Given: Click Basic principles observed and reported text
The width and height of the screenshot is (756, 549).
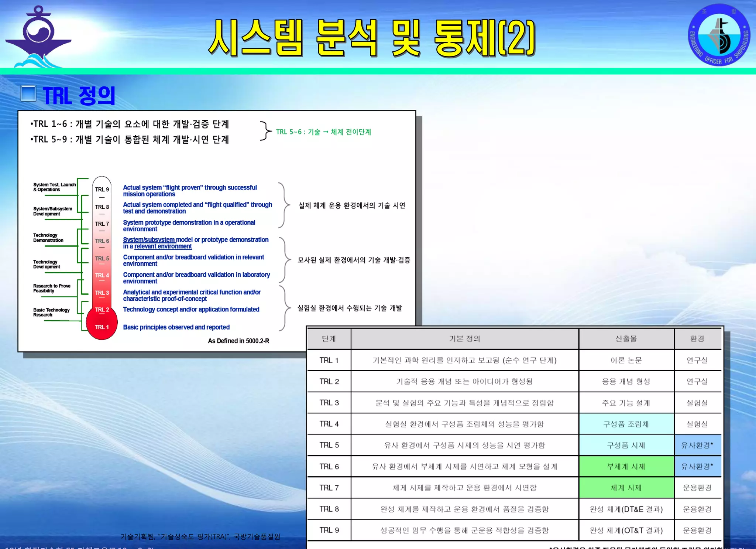Looking at the screenshot, I should pos(176,327).
